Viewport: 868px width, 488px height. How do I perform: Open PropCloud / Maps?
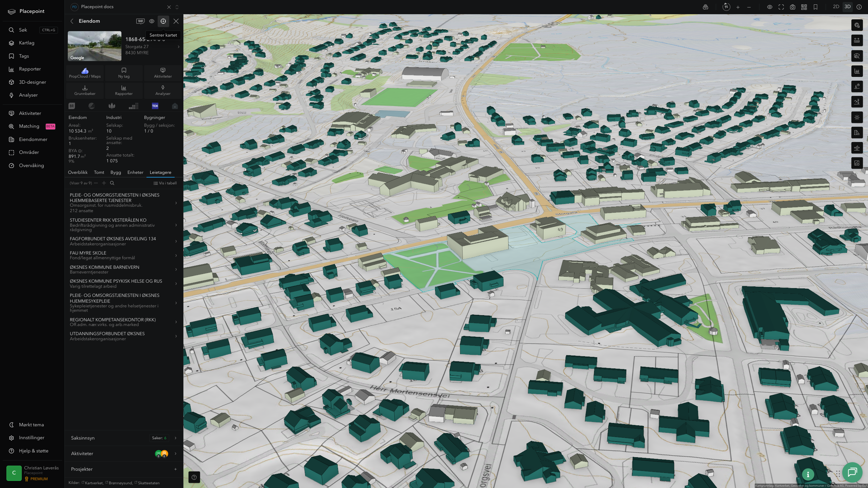(x=85, y=73)
